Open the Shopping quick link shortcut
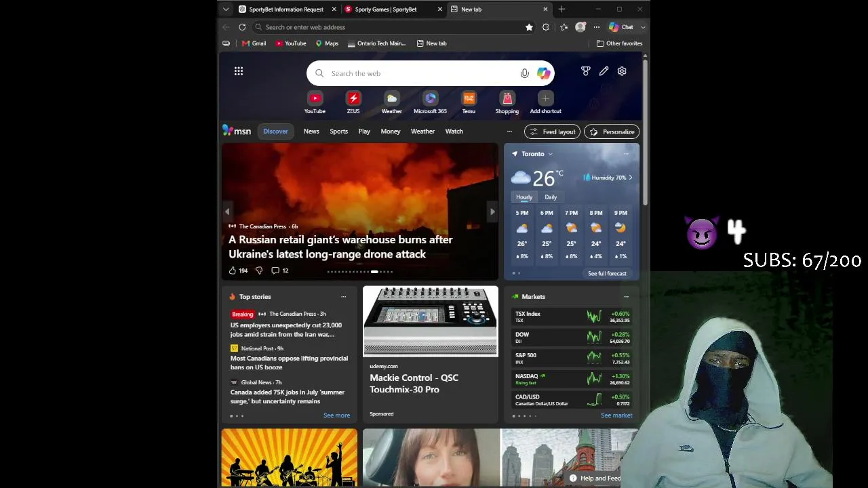This screenshot has height=488, width=868. tap(507, 103)
